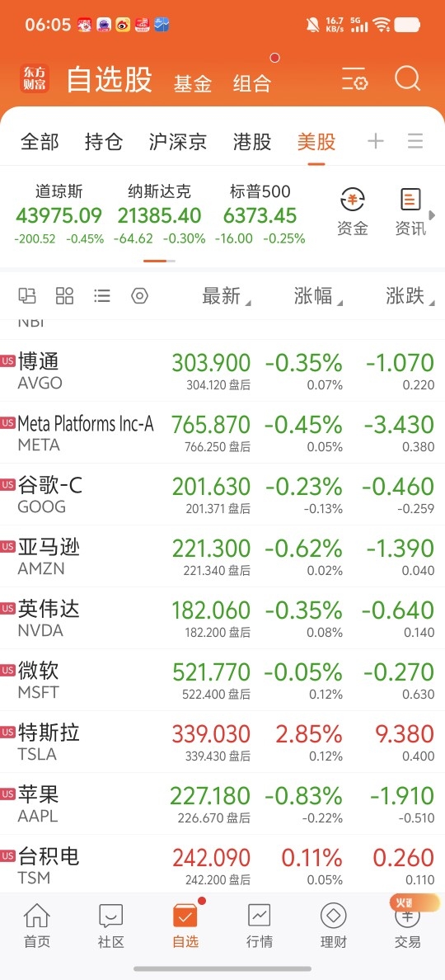Switch to the 港股 tab
The image size is (445, 980).
click(x=252, y=142)
